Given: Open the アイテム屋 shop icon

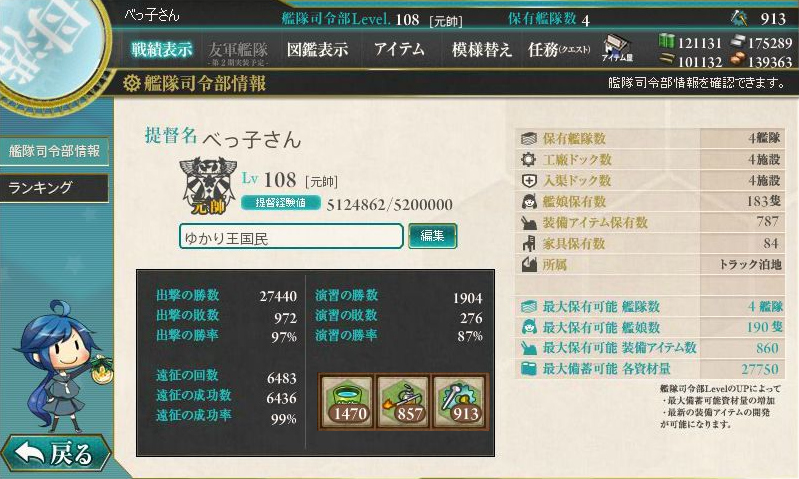Looking at the screenshot, I should (x=617, y=49).
